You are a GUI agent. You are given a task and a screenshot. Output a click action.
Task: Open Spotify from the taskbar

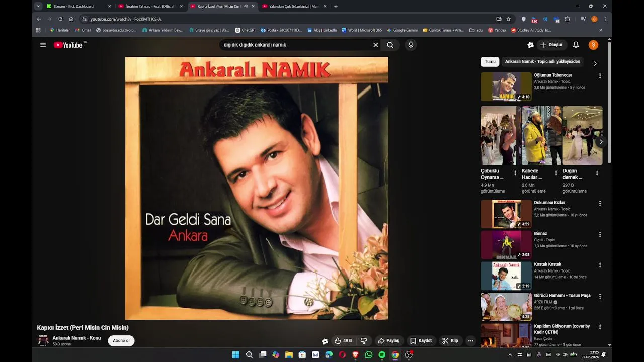382,355
